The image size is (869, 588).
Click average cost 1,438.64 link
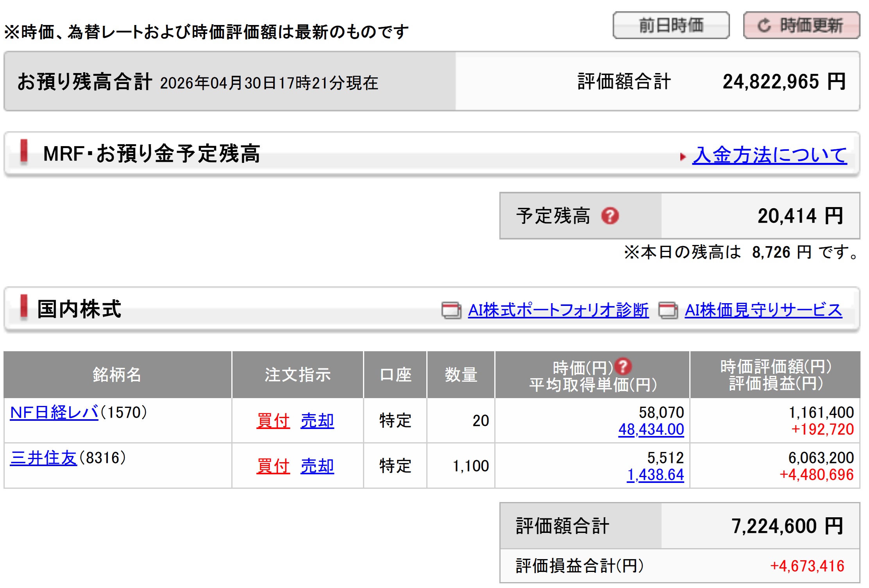point(655,475)
